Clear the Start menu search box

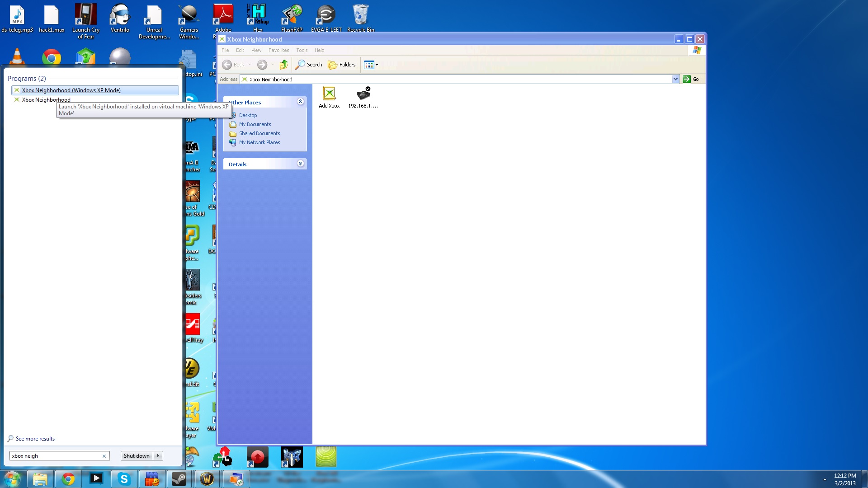(104, 456)
